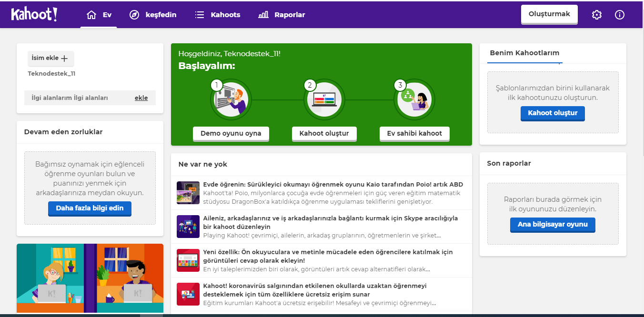Viewport: 644px width, 317px height.
Task: Click the Kahoot! logo
Action: 34,14
